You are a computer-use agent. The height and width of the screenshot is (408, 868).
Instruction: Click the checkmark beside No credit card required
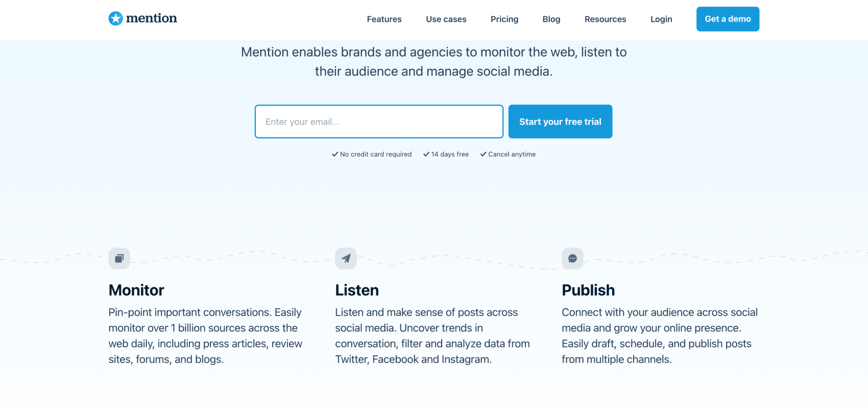coord(335,154)
